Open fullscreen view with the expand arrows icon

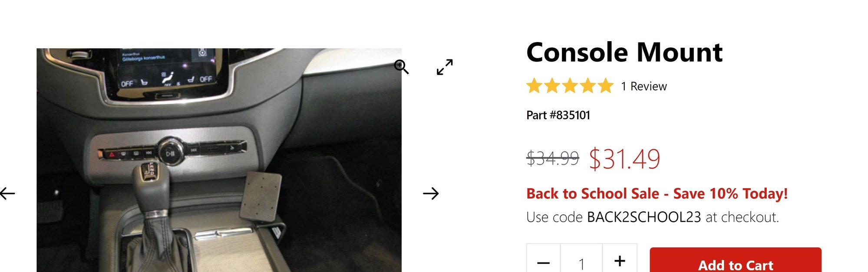click(x=445, y=67)
